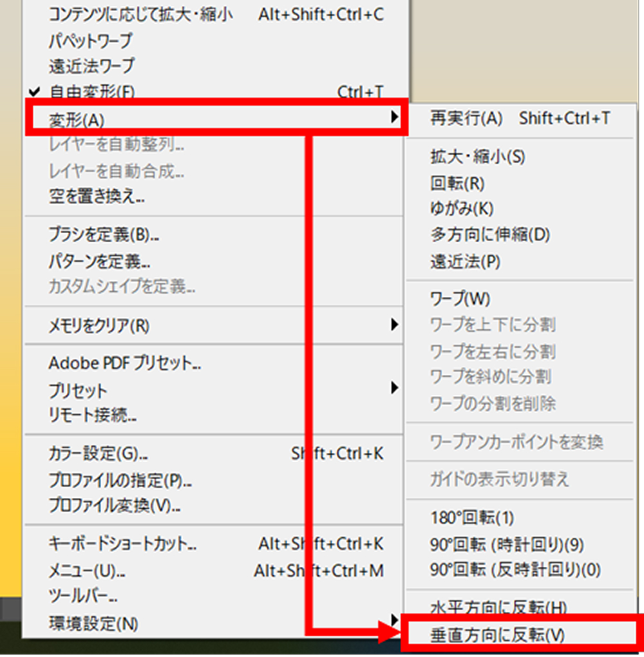Expand the 変形(A) submenu arrow
This screenshot has width=644, height=657.
click(x=393, y=117)
